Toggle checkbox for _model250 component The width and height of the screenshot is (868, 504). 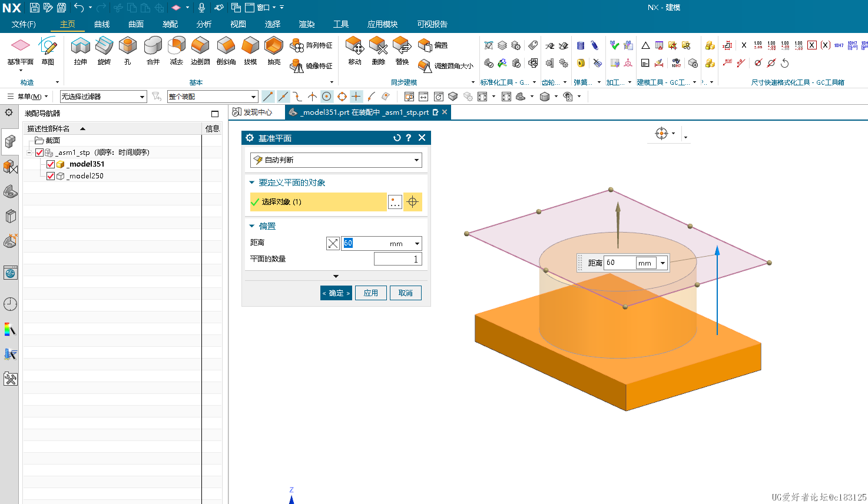point(51,176)
